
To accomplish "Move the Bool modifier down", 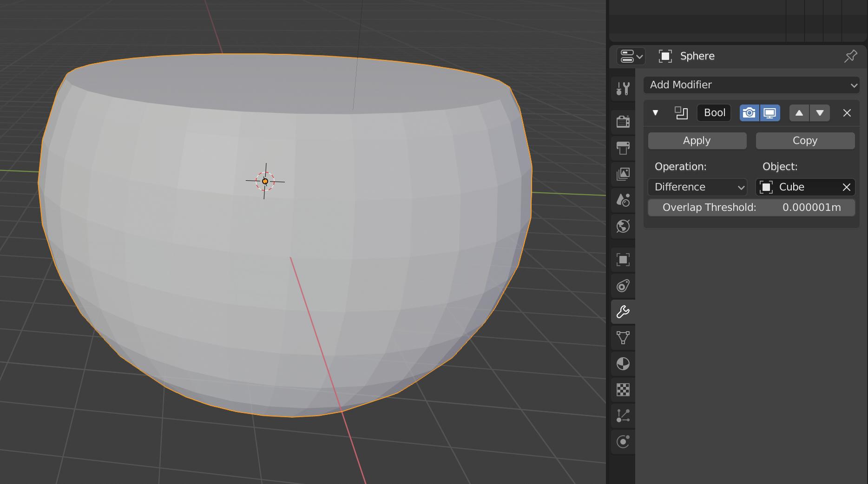I will 820,113.
